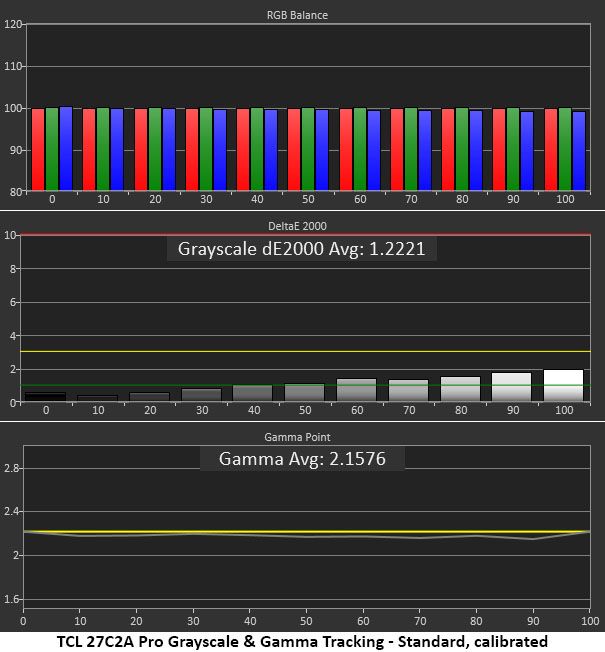
Task: Click the Gamma Point chart title
Action: (x=297, y=437)
